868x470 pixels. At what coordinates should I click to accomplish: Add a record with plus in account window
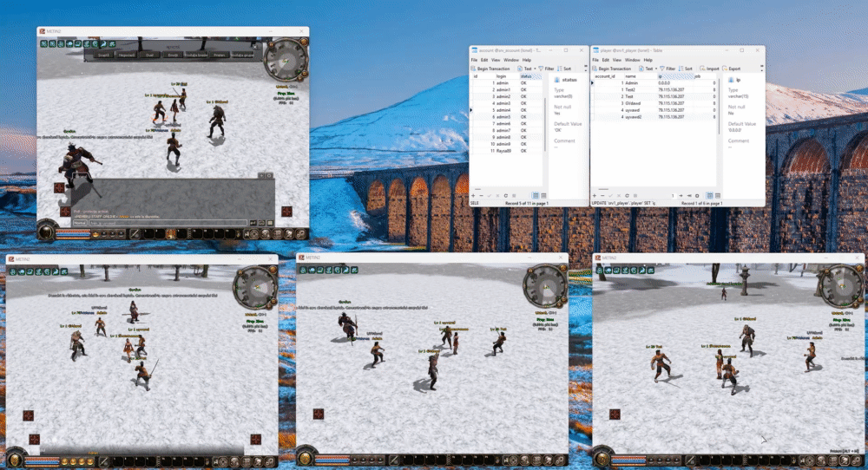[473, 196]
